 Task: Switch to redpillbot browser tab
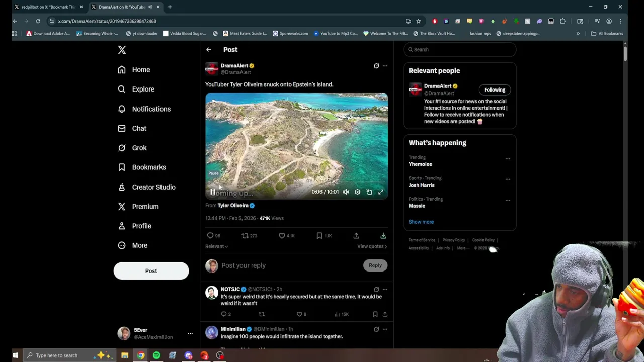(48, 7)
